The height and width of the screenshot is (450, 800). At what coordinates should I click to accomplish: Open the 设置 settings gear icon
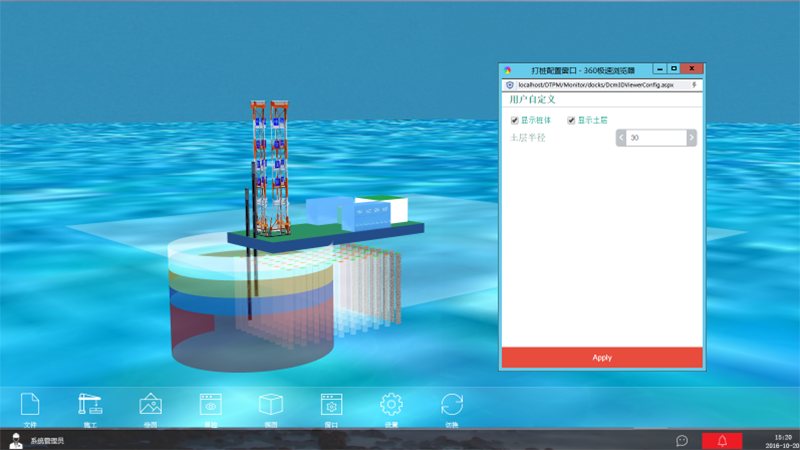tap(391, 404)
